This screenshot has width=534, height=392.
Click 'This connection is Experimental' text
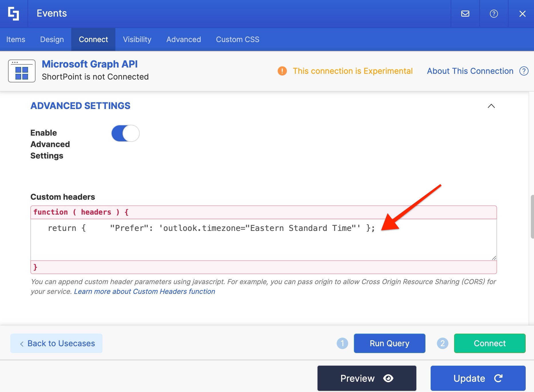point(352,71)
